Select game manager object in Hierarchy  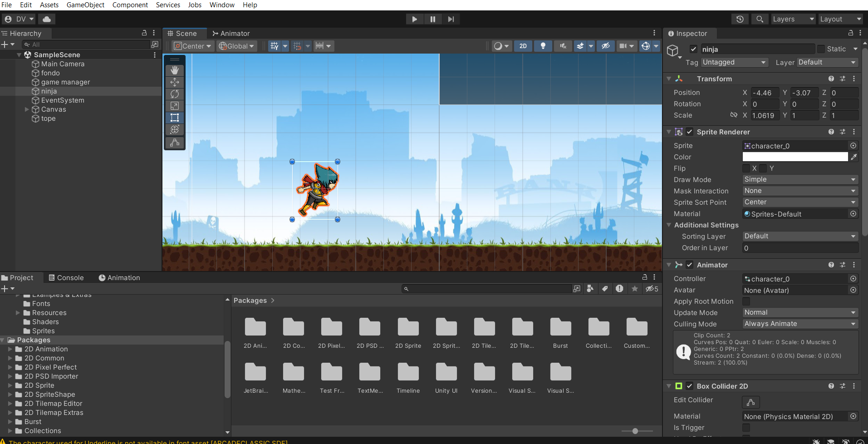65,82
